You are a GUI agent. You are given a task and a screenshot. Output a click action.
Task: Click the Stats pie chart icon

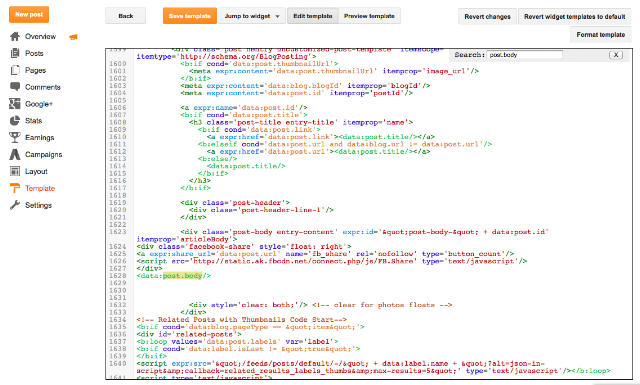click(15, 120)
